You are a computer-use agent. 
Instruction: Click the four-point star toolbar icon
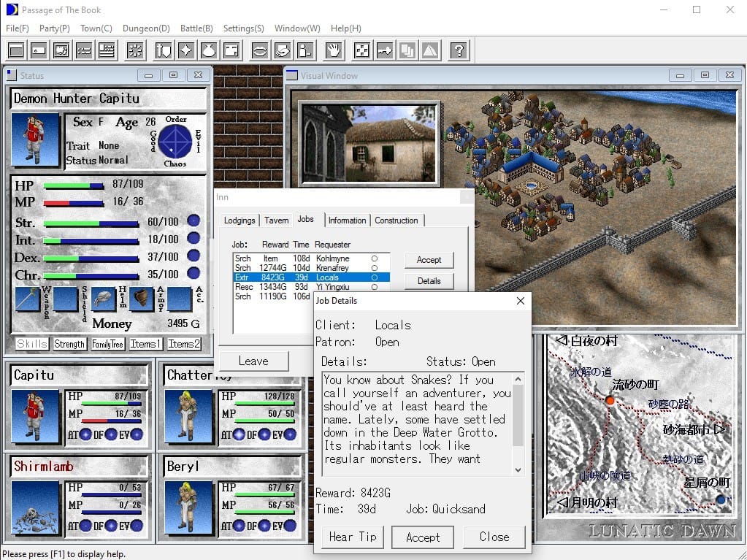[186, 50]
